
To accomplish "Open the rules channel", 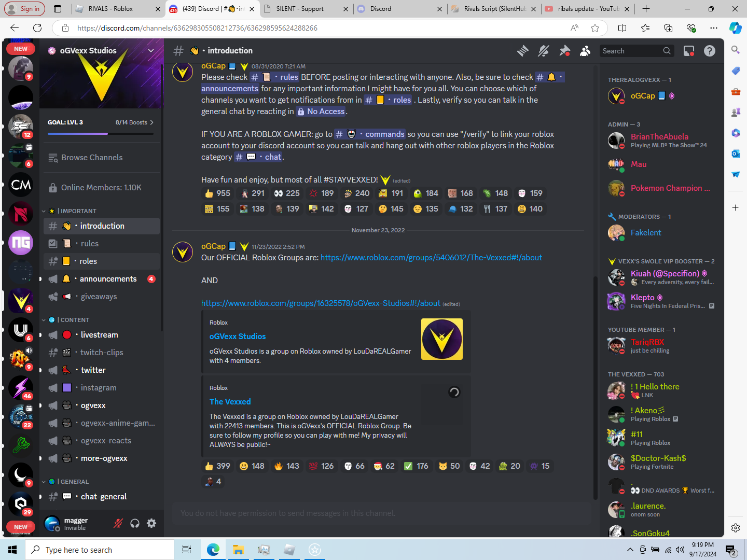I will [102, 244].
